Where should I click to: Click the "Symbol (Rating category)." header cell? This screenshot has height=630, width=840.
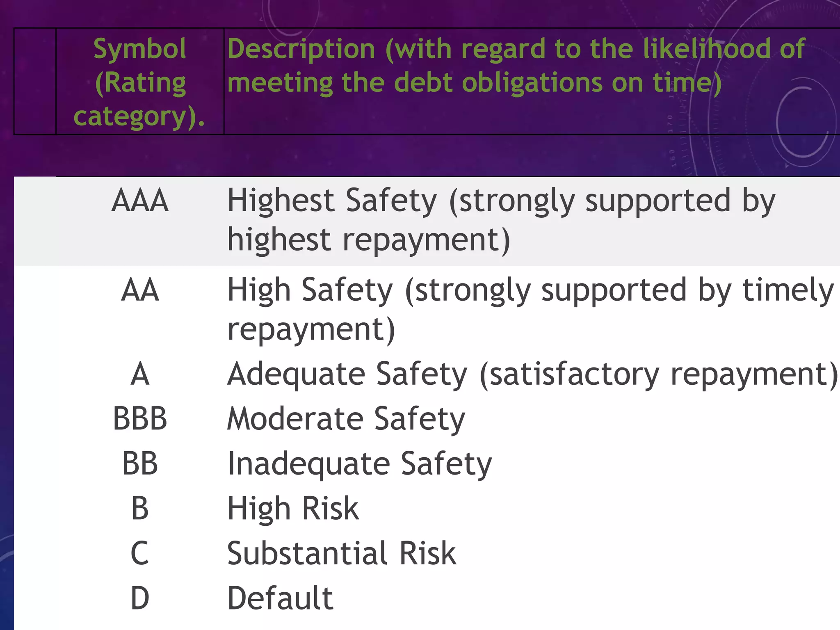tap(140, 82)
